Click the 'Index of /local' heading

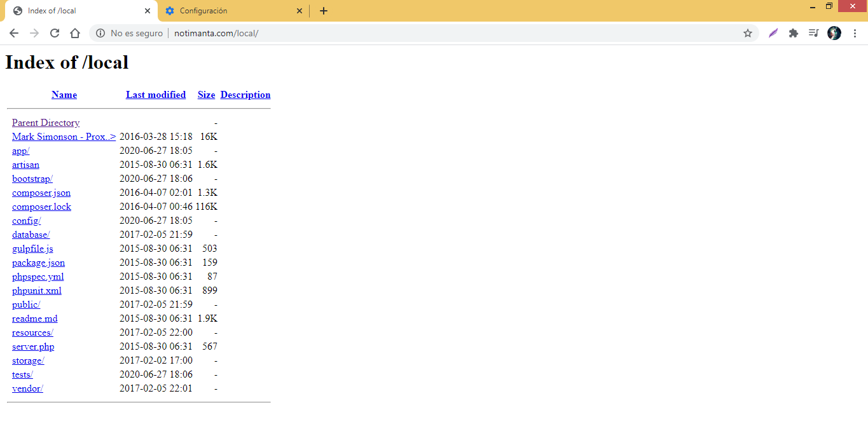(67, 62)
